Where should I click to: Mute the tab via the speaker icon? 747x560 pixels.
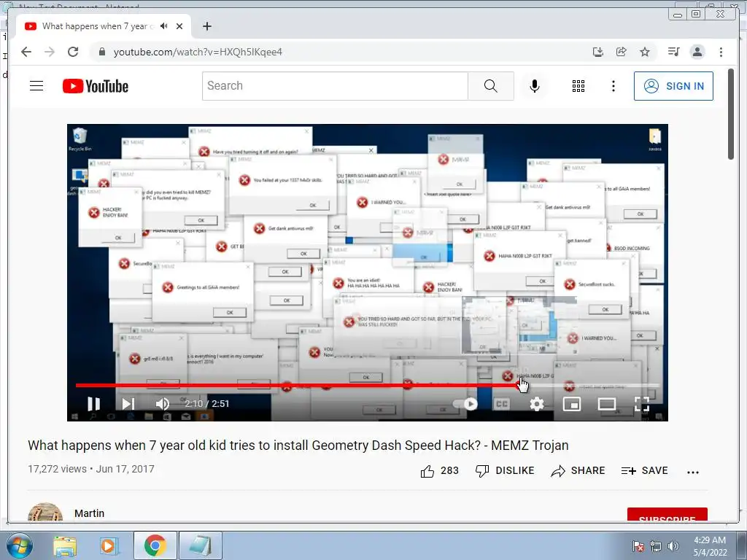[x=164, y=26]
